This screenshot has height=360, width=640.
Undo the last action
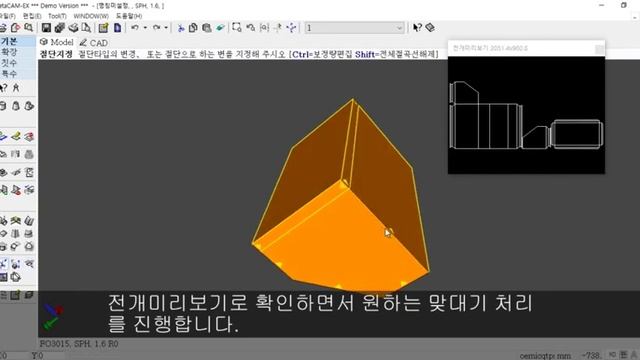click(135, 28)
